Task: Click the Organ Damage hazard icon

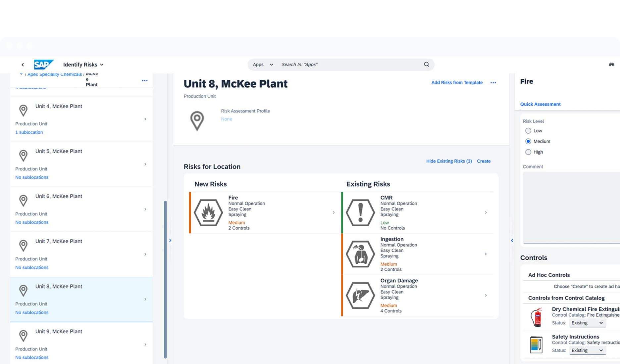Action: point(361,296)
